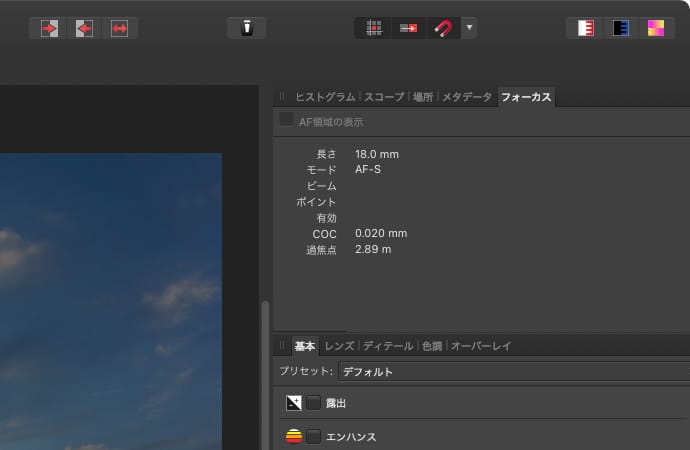Click the black and blue clipping icon
Image resolution: width=690 pixels, height=450 pixels.
click(x=620, y=28)
